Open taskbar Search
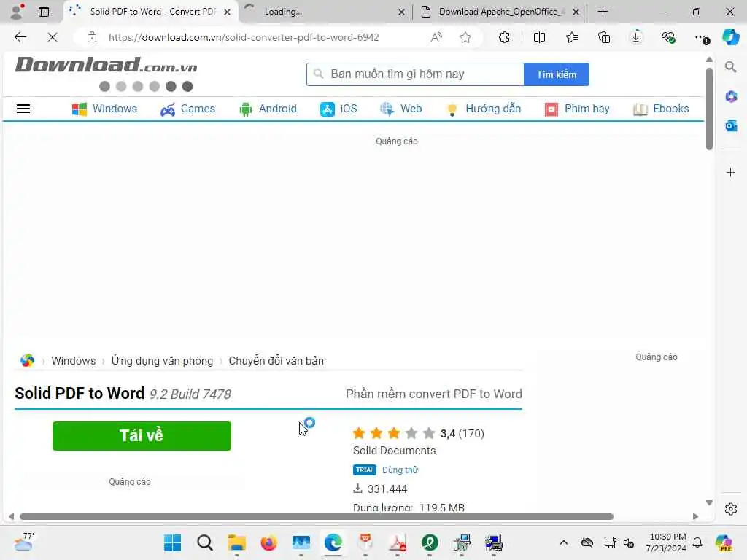The height and width of the screenshot is (560, 747). (205, 542)
